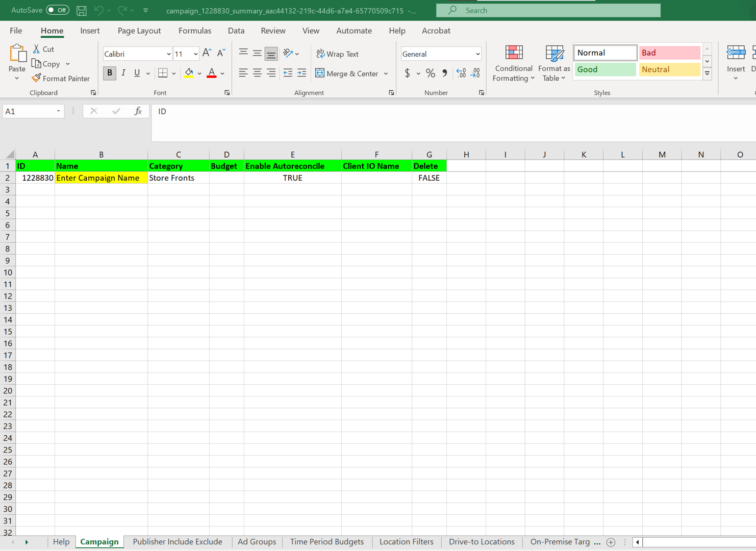Click the Increase Indent icon
Screen dimensions: 756x551
tap(301, 73)
